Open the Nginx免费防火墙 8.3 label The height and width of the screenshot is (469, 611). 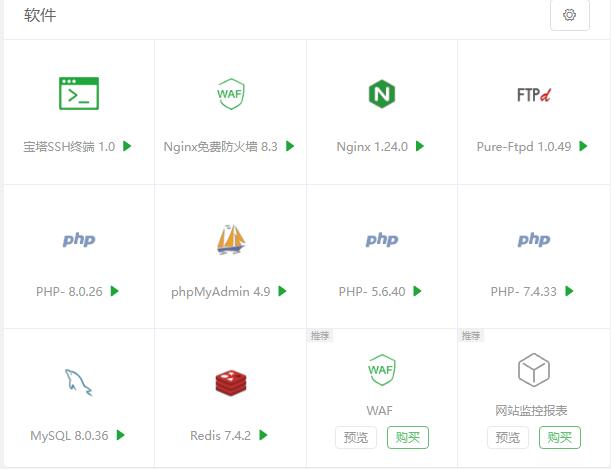[221, 147]
